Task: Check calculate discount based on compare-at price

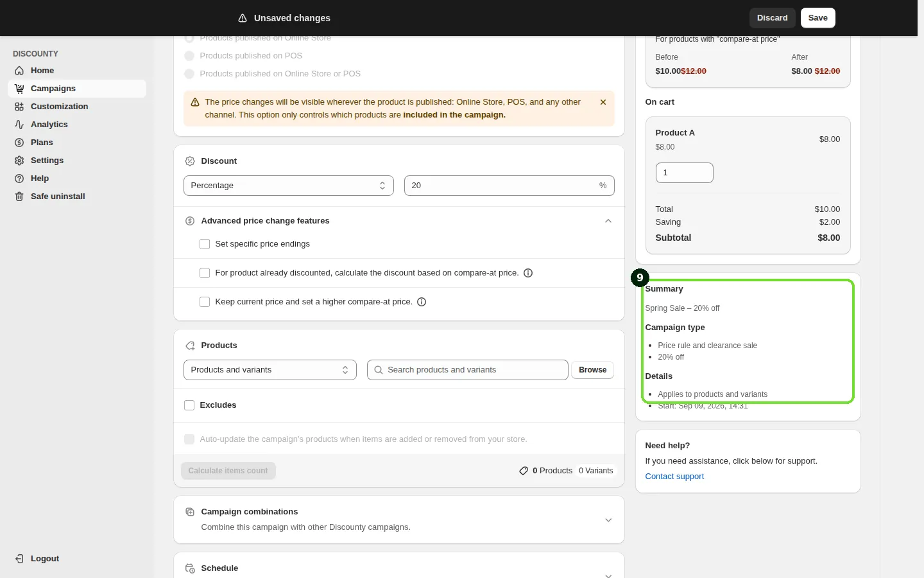Action: tap(205, 273)
